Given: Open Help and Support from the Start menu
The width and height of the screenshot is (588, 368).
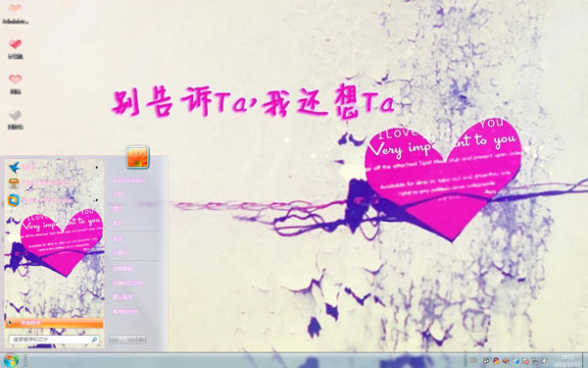Looking at the screenshot, I should click(125, 312).
